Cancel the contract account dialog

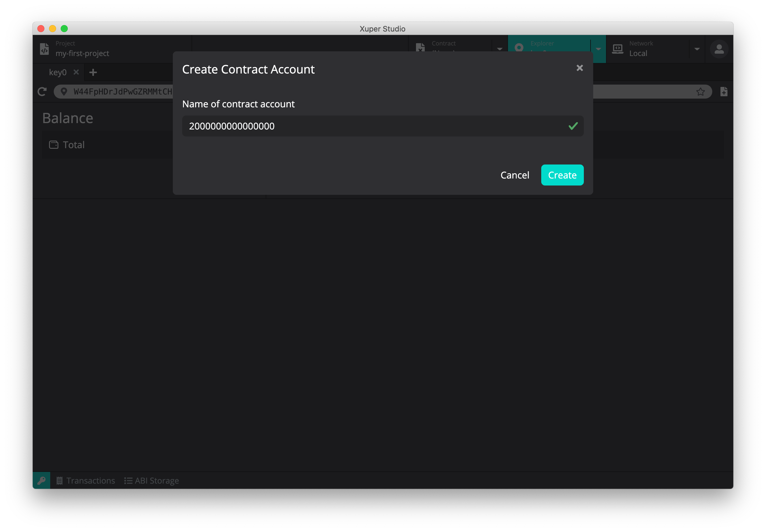click(x=514, y=175)
